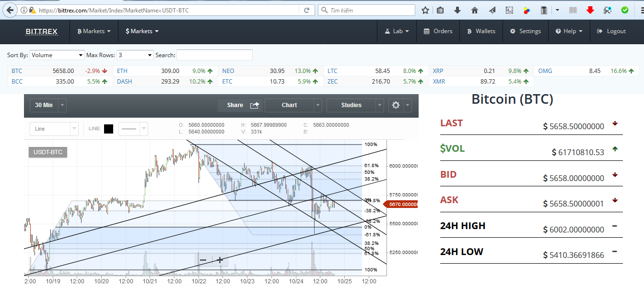Click the chart Share button
Image resolution: width=644 pixels, height=292 pixels.
(x=241, y=105)
